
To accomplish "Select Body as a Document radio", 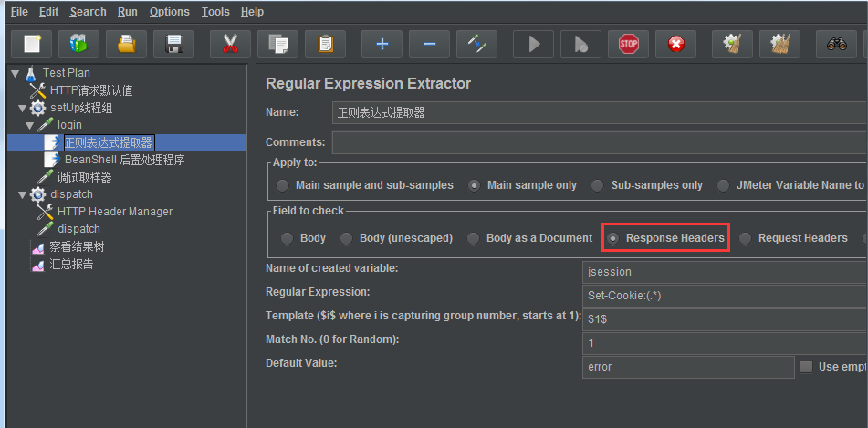I will tap(473, 238).
